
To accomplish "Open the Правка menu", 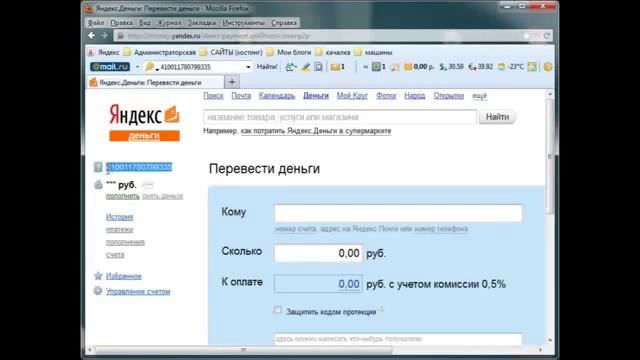I will 122,23.
